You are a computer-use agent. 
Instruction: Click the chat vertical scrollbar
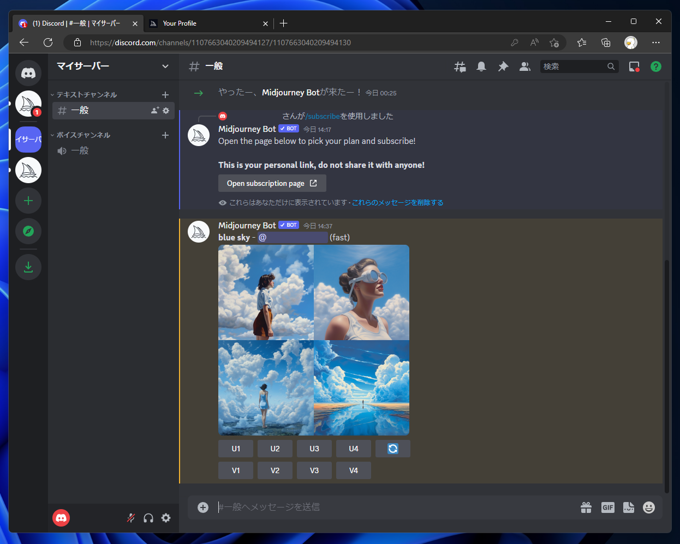pos(667,375)
